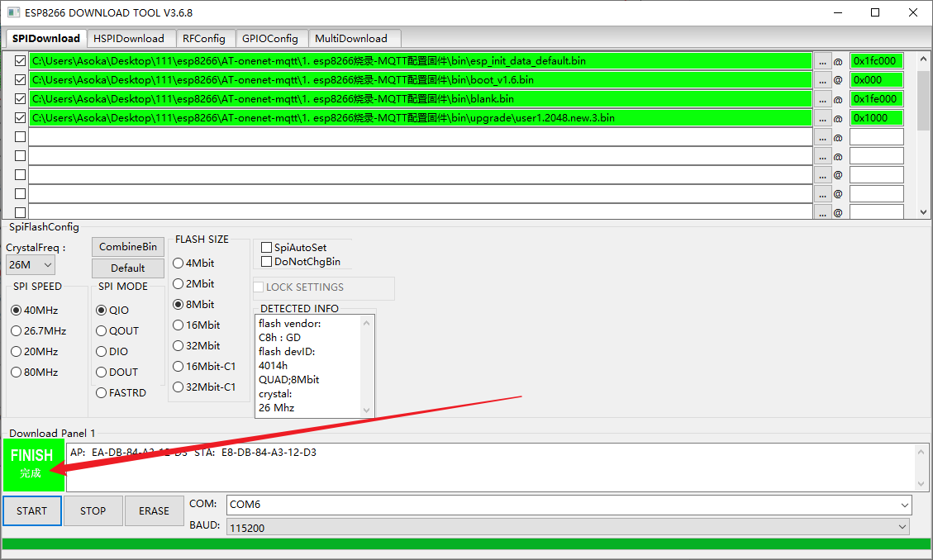Open the GPIOConfig tab
The height and width of the screenshot is (560, 933).
point(270,39)
